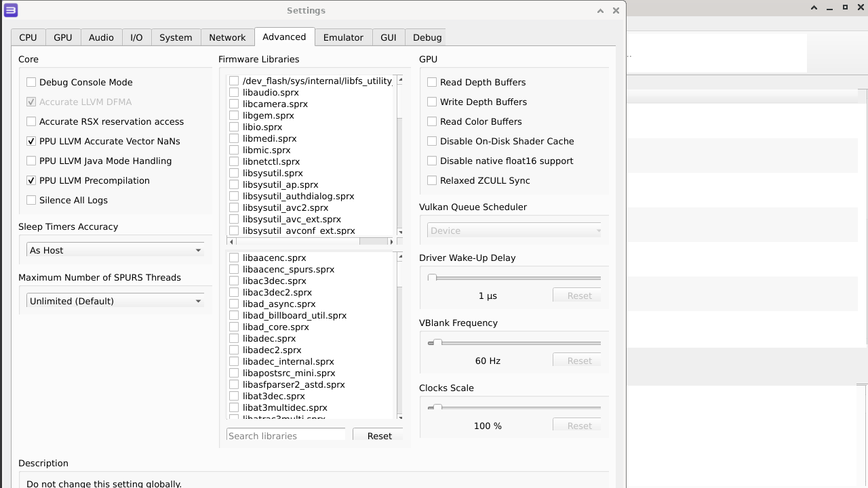Check the libaudio.sprx firmware library
This screenshot has height=488, width=868.
pos(234,92)
